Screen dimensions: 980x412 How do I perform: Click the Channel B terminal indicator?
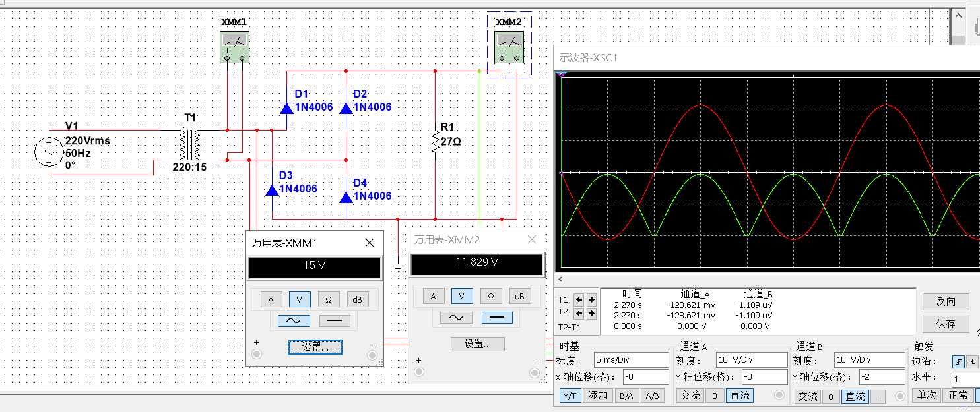tap(899, 396)
